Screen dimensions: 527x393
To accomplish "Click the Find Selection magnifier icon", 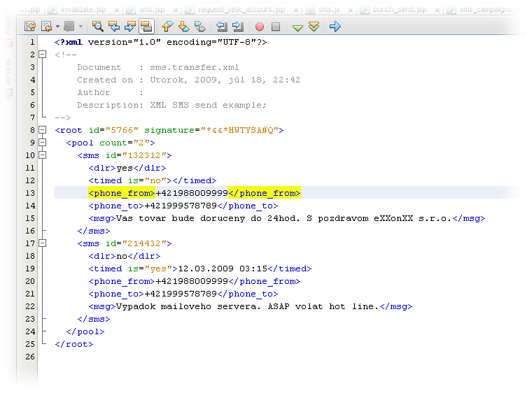I will 97,26.
